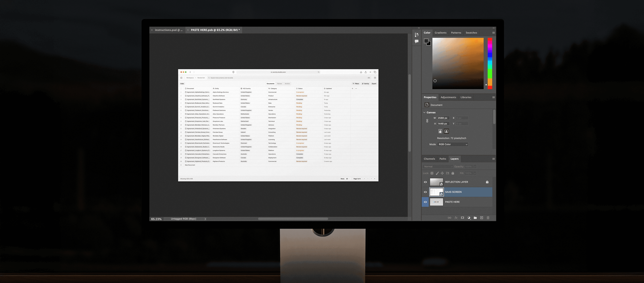Switch to the Channels tab
Screen dimensions: 644x283
coord(429,159)
